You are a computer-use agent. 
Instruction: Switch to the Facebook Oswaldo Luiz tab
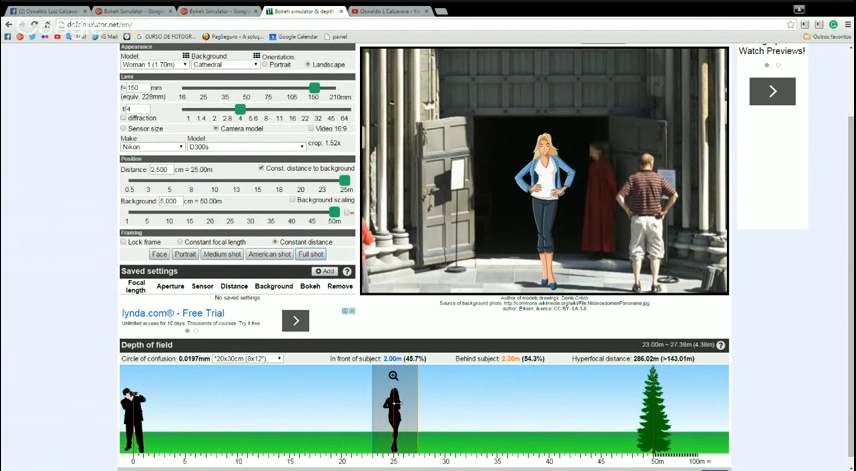[x=48, y=11]
